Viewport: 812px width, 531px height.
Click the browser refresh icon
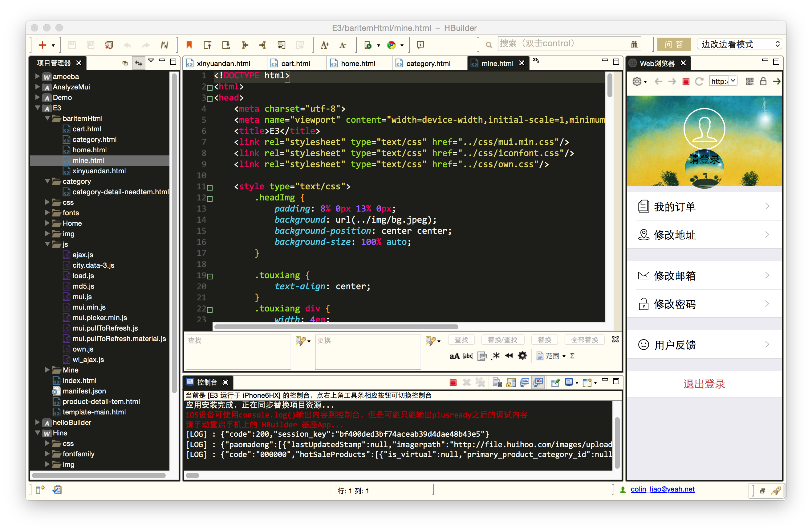(x=699, y=81)
